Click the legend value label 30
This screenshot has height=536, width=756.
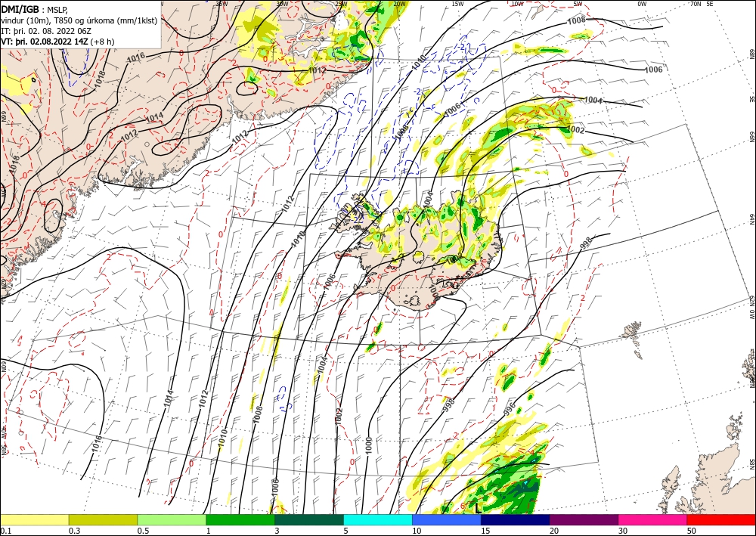[624, 531]
